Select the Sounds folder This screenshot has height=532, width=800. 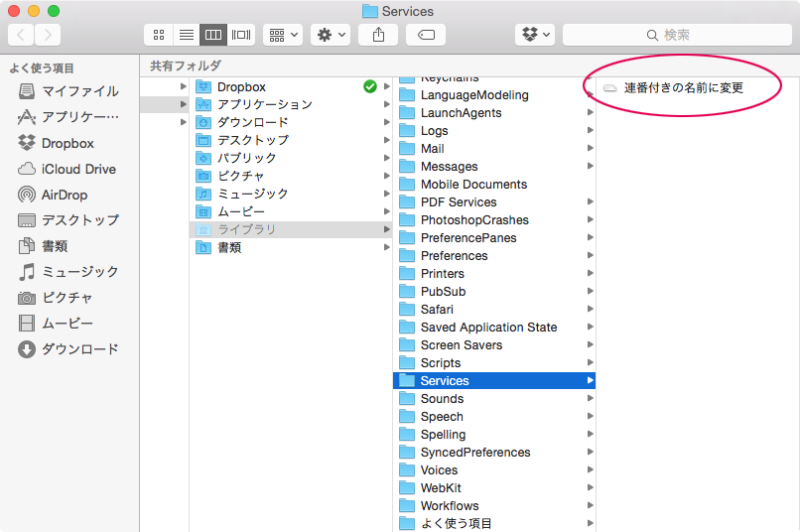494,398
